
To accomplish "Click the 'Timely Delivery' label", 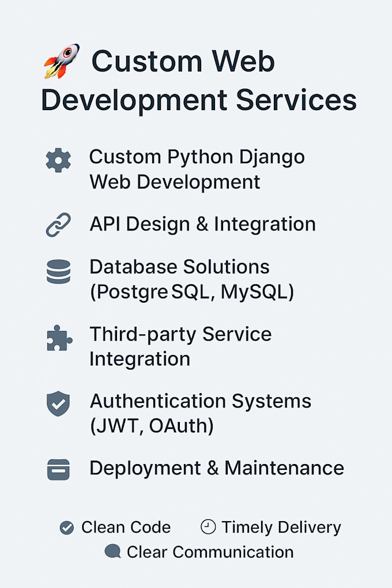I will [x=281, y=527].
